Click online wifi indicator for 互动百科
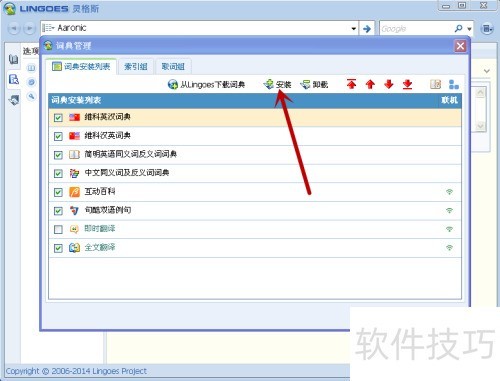 click(449, 192)
